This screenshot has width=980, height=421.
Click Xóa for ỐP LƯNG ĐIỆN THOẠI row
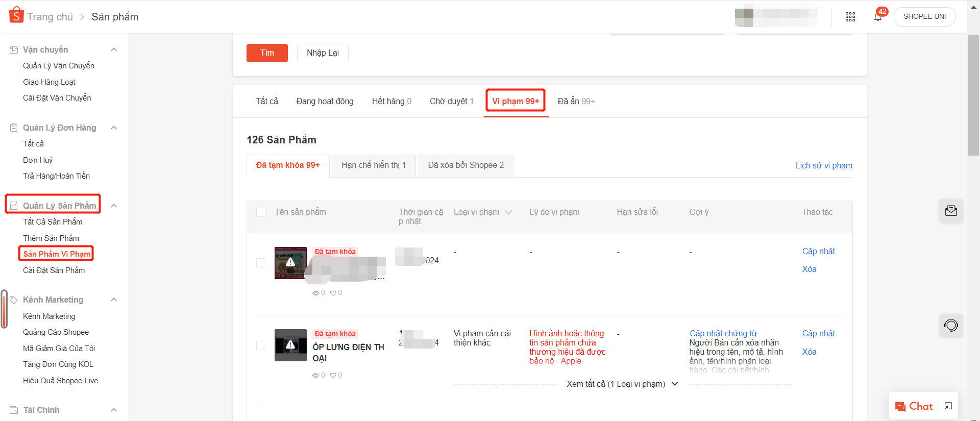point(809,352)
